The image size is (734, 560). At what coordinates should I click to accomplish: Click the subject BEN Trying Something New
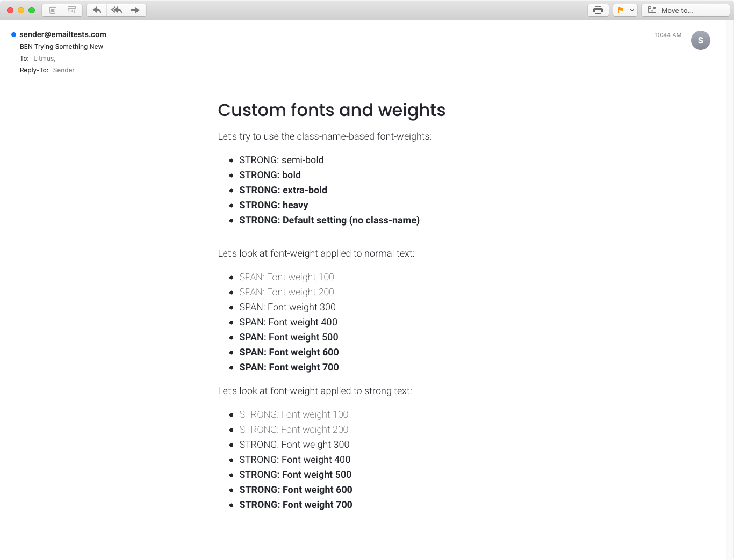[x=61, y=47]
